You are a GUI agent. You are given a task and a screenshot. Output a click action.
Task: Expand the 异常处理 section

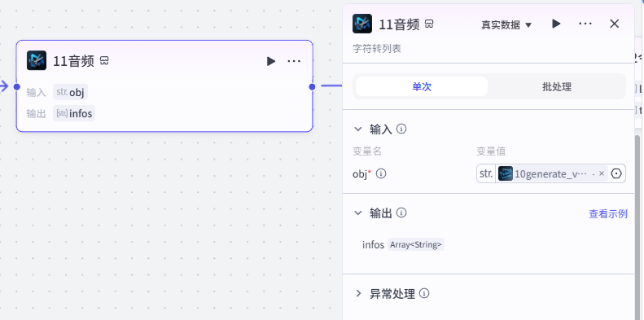point(358,294)
